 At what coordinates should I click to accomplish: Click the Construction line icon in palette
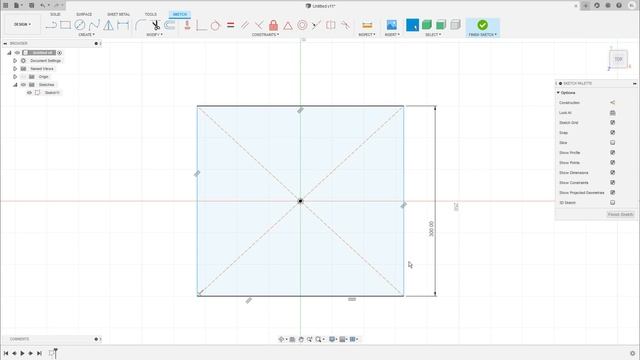(x=612, y=102)
